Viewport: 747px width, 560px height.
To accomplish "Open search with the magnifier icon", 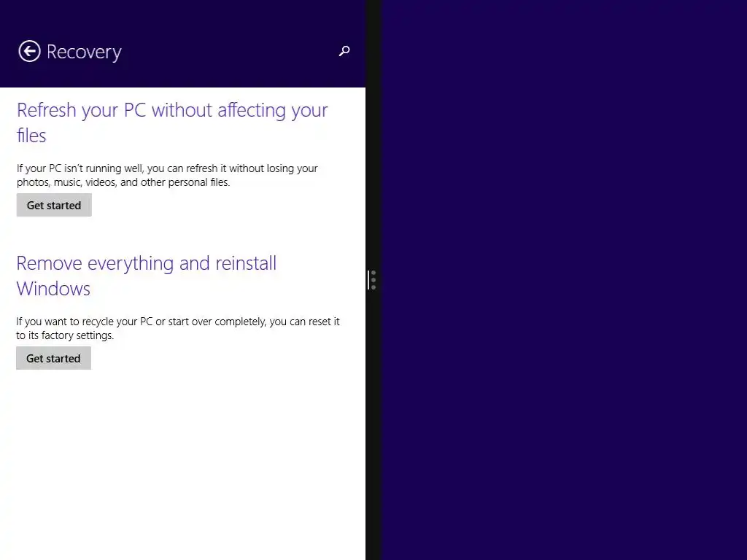I will click(x=344, y=51).
